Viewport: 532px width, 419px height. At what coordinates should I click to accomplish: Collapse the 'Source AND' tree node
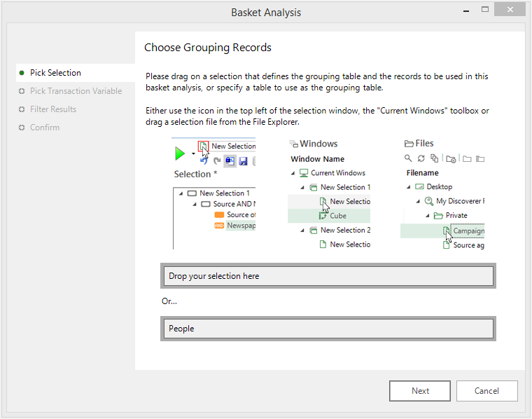click(x=195, y=205)
